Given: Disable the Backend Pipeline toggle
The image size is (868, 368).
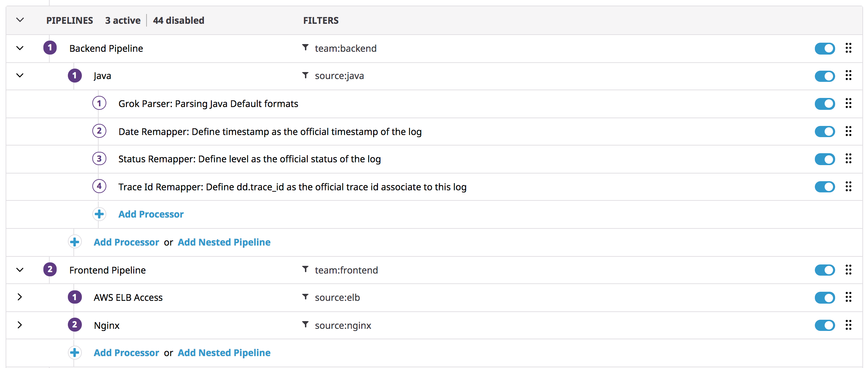Looking at the screenshot, I should (x=825, y=48).
